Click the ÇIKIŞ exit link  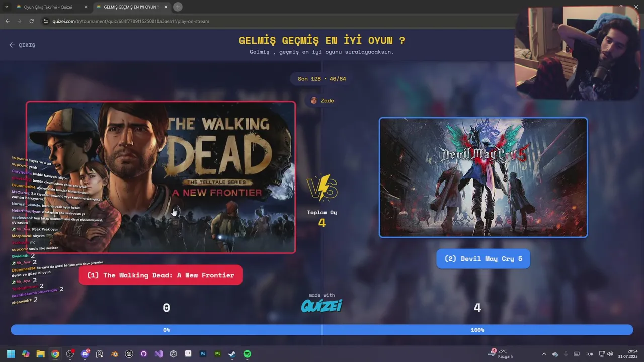[x=23, y=45]
